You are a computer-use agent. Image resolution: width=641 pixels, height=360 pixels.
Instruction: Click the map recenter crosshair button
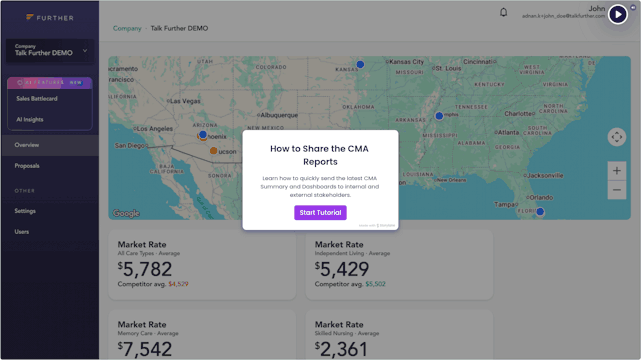(616, 137)
